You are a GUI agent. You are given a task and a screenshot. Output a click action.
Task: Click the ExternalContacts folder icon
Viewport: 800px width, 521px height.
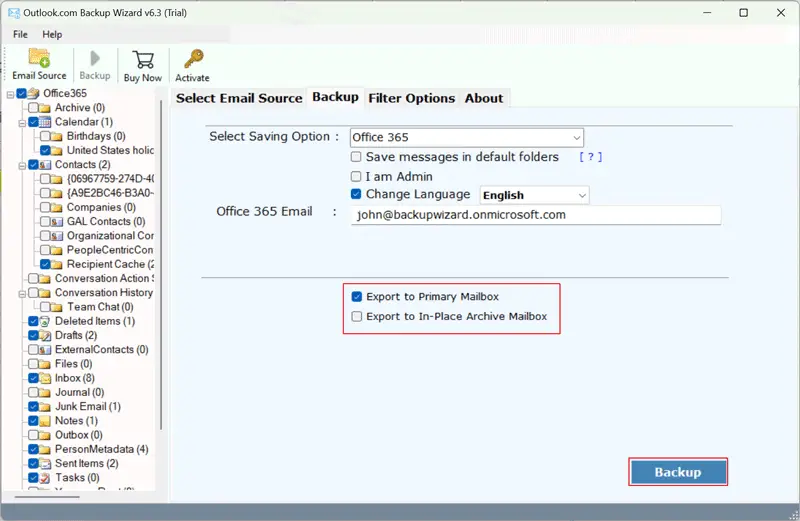click(x=45, y=350)
